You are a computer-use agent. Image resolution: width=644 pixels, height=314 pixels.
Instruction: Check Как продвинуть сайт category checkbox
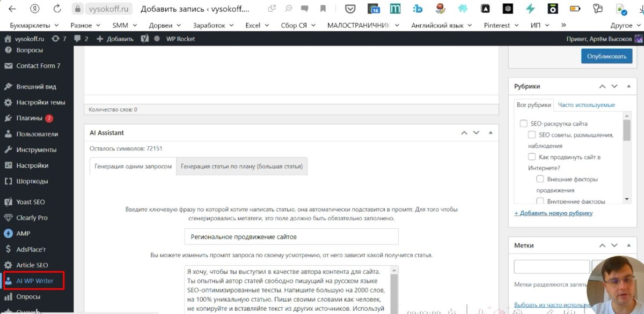point(532,157)
